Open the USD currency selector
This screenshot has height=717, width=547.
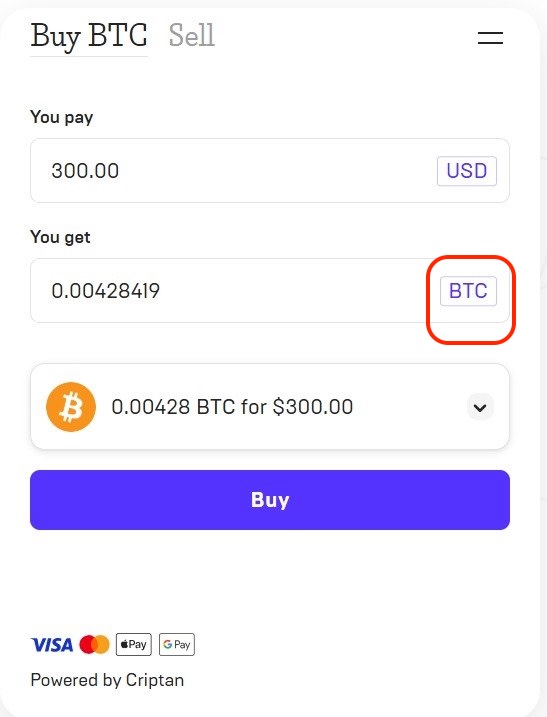[467, 171]
